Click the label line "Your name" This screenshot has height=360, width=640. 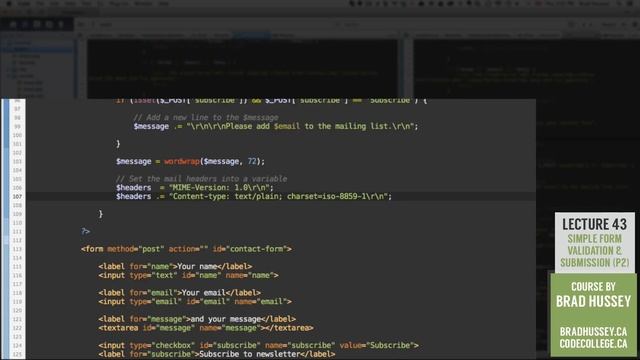(x=175, y=267)
